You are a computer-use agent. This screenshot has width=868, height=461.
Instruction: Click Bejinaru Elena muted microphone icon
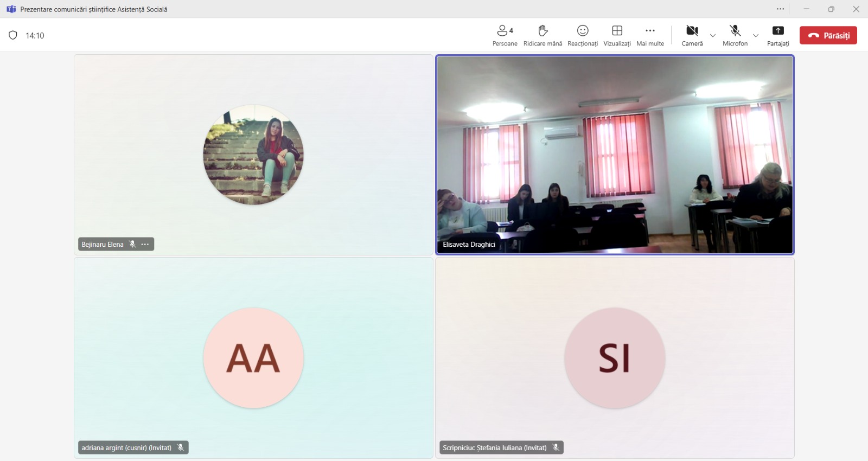132,245
